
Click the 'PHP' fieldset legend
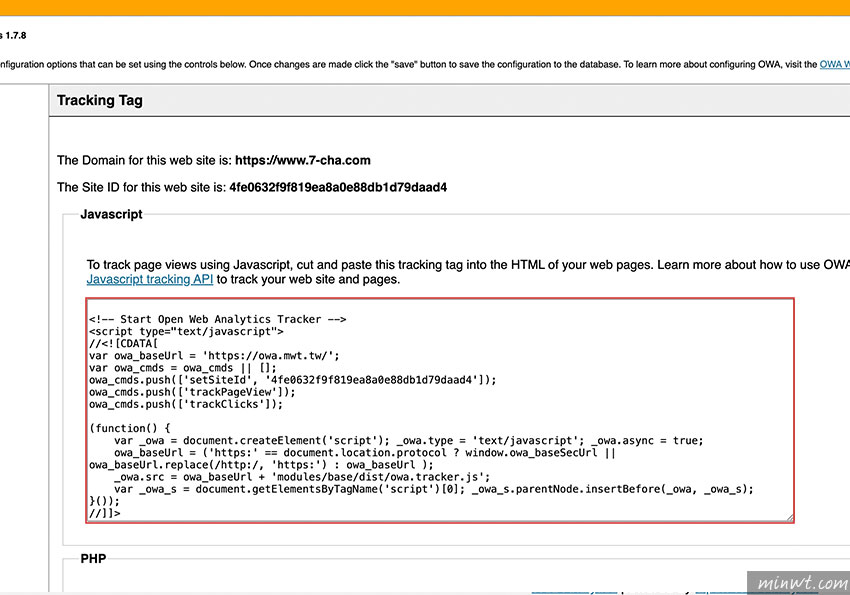(93, 559)
